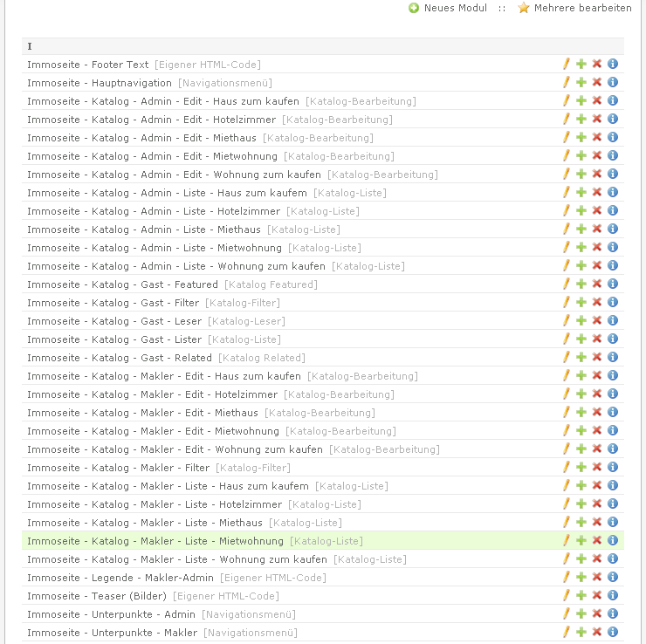Click pencil icon for Legende - Makler-Admin
The width and height of the screenshot is (646, 644).
[566, 577]
